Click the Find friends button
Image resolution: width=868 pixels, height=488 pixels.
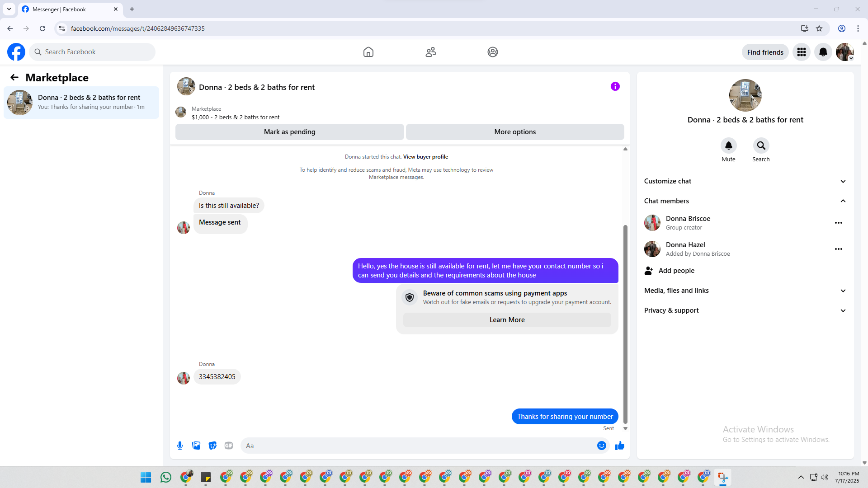765,52
